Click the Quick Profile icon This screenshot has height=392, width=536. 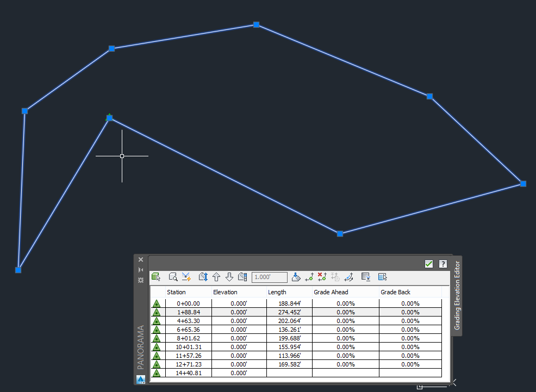(x=186, y=277)
